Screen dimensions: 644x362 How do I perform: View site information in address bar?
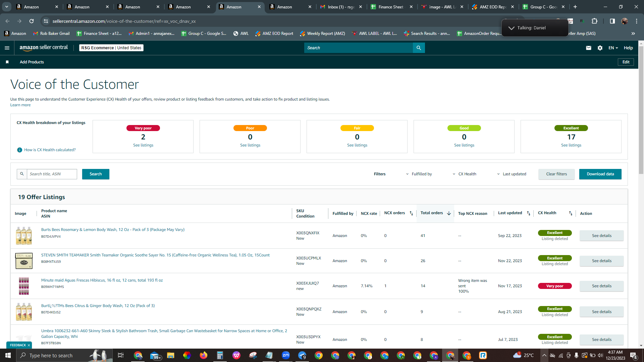(x=46, y=21)
